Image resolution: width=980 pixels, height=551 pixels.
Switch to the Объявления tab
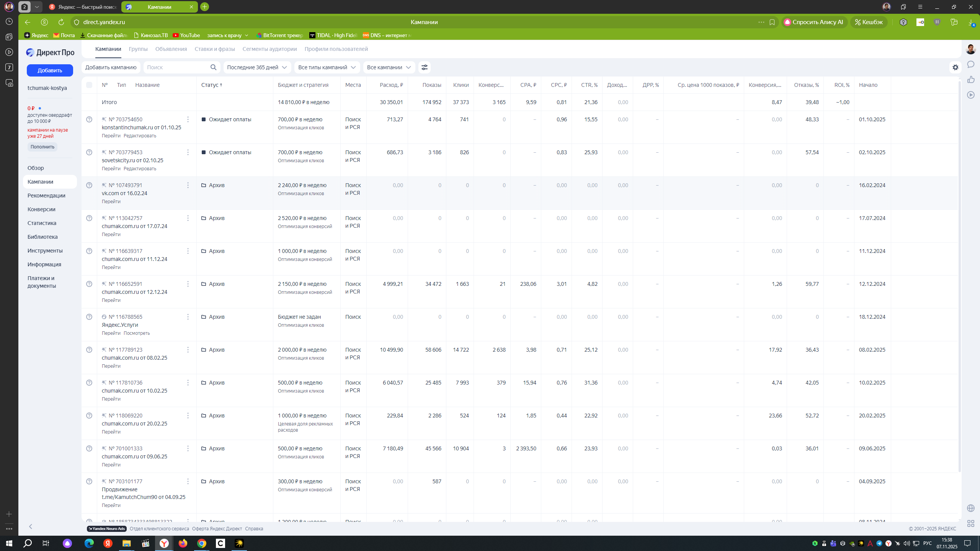(171, 49)
